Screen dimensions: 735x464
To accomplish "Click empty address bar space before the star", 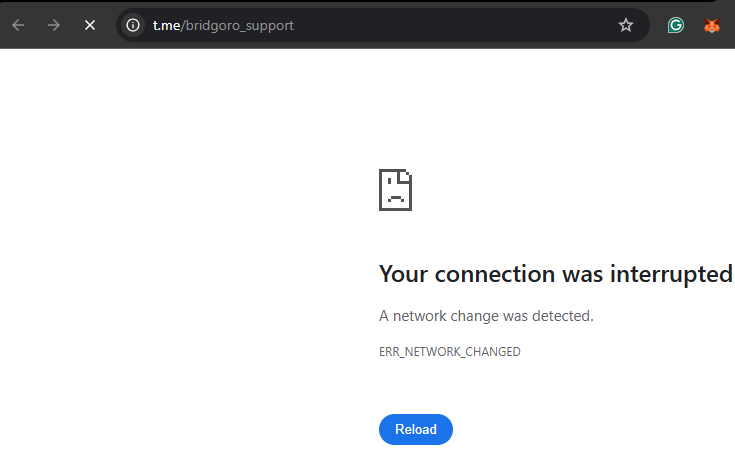I will point(455,25).
